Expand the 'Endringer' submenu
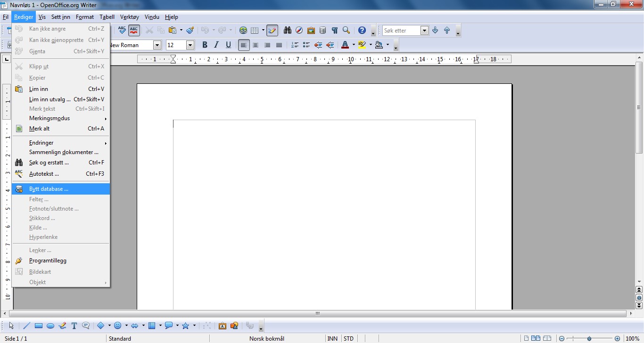644x343 pixels. click(61, 143)
